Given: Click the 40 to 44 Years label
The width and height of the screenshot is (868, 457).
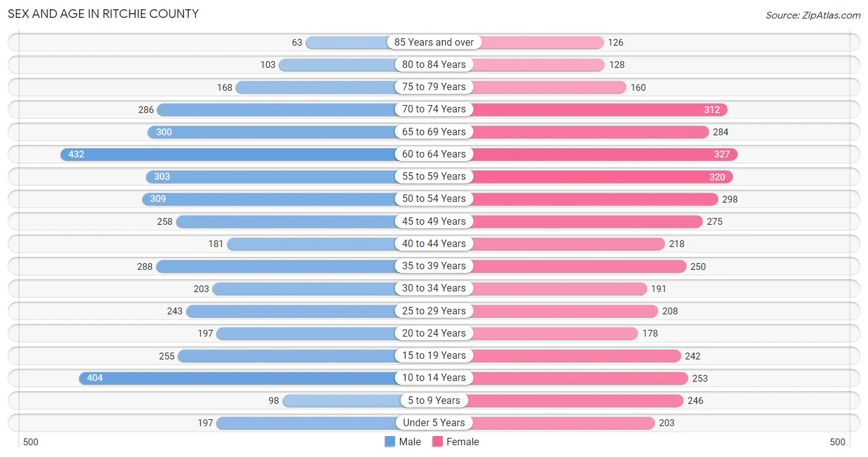Looking at the screenshot, I should click(434, 244).
